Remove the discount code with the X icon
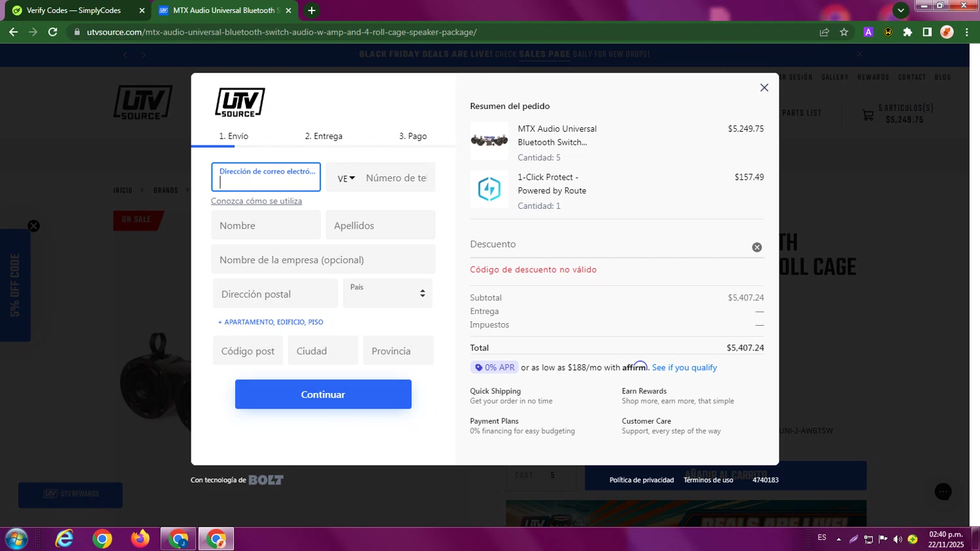Viewport: 980px width, 551px height. (757, 247)
